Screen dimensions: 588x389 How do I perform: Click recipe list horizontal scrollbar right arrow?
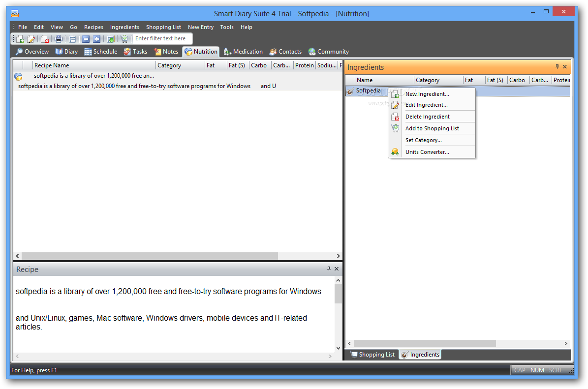[x=338, y=256]
